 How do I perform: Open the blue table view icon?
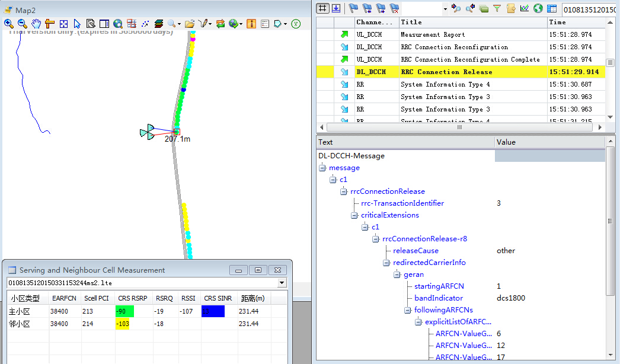(552, 8)
